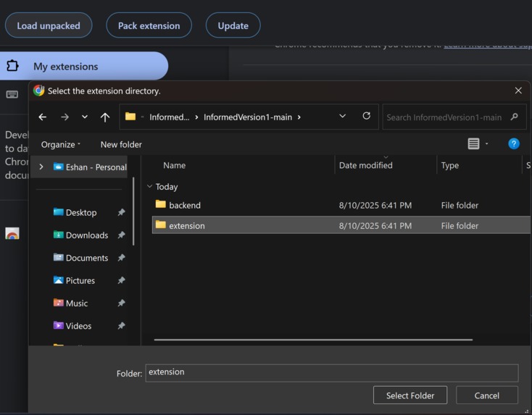Open the Organize menu
The height and width of the screenshot is (415, 532).
pyautogui.click(x=61, y=144)
